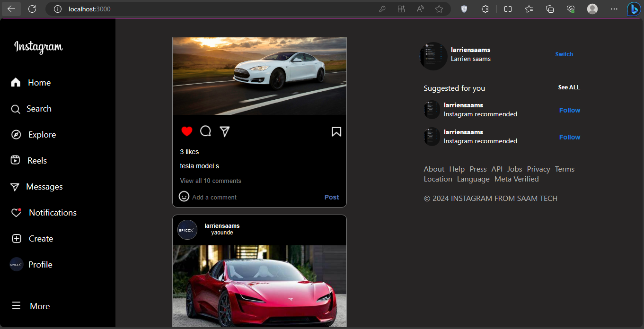Click Create plus icon in sidebar

coord(32,239)
